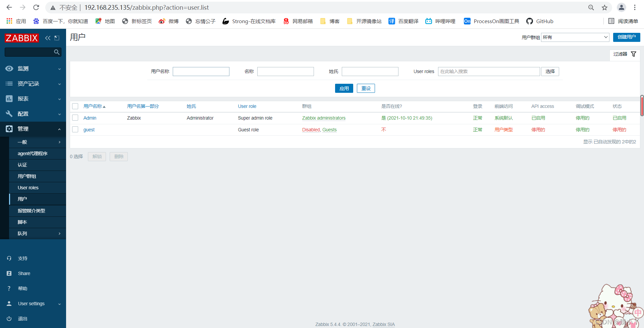Click the 用户名称 filter input

coord(201,71)
